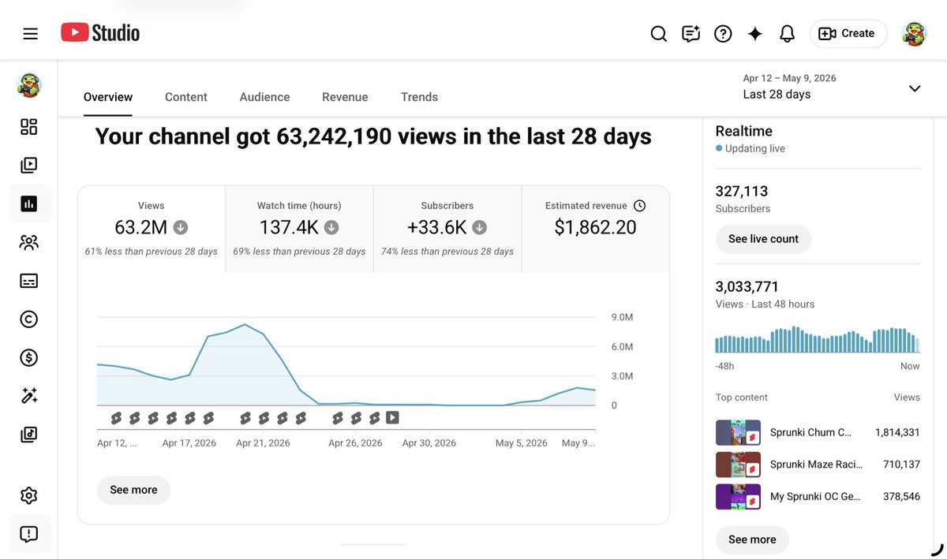Image resolution: width=947 pixels, height=560 pixels.
Task: Open the Help question mark icon
Action: click(723, 34)
